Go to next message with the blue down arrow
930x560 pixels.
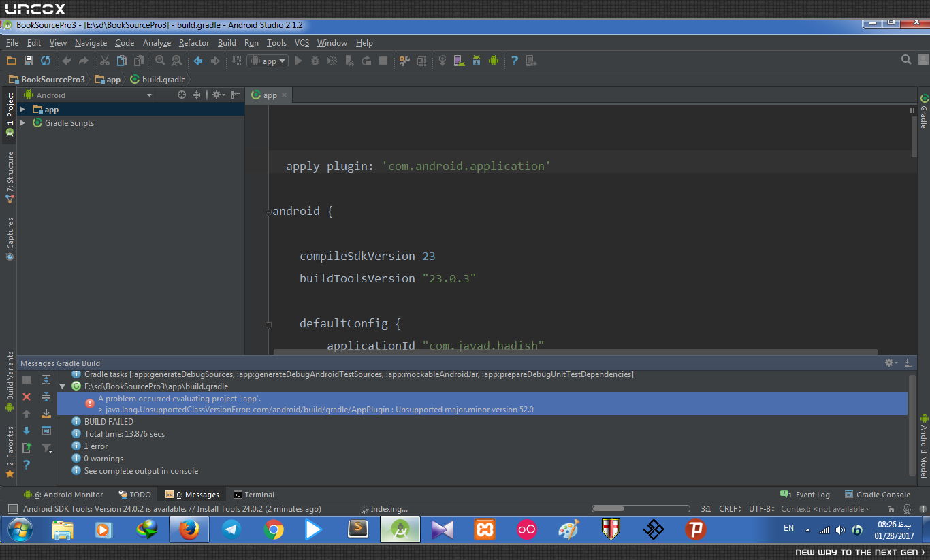pos(27,431)
